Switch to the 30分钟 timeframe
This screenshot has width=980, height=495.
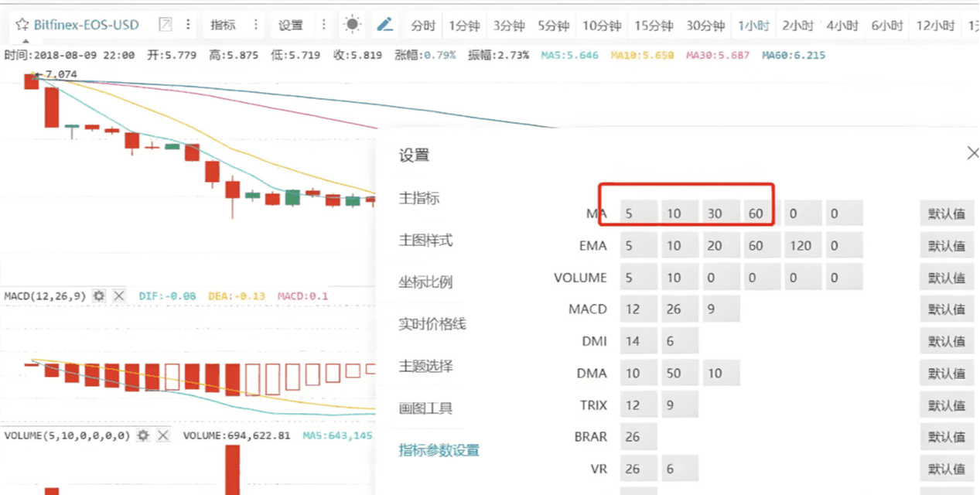[x=705, y=26]
